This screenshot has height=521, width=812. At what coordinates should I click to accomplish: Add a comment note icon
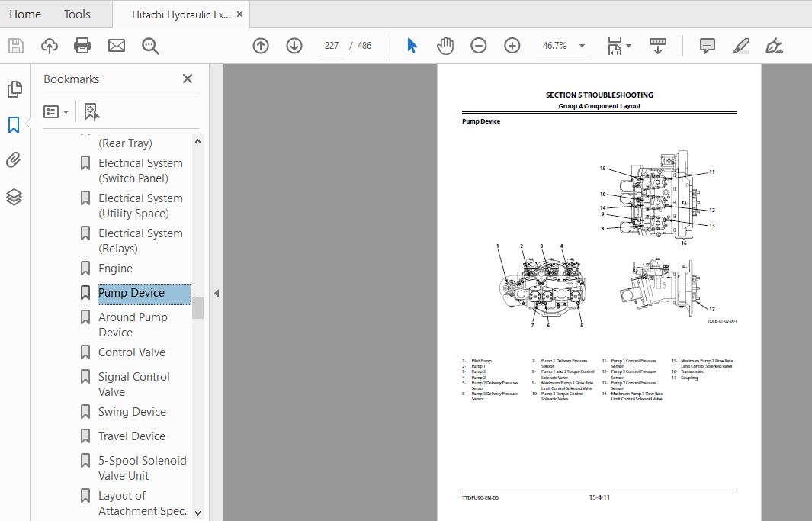(x=707, y=46)
